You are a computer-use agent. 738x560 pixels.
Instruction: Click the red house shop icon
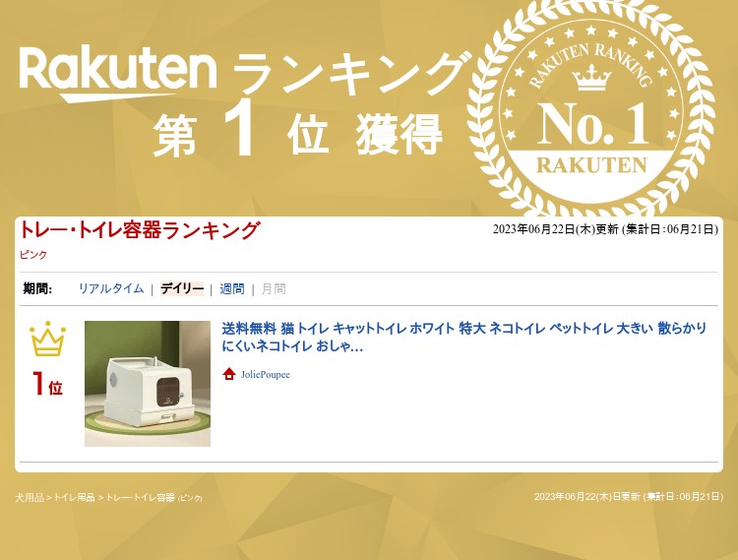pos(229,374)
